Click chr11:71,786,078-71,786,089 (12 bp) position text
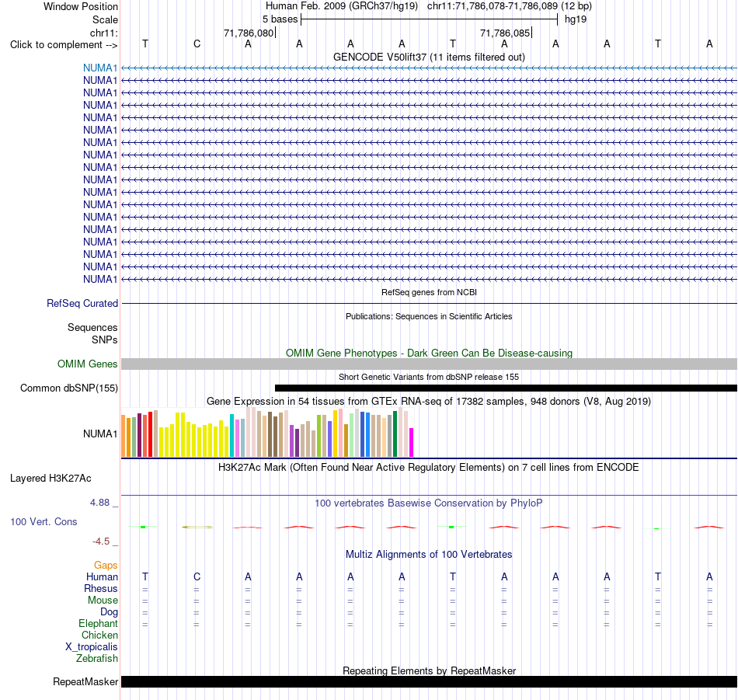Viewport: 738px width, 700px height. (510, 6)
